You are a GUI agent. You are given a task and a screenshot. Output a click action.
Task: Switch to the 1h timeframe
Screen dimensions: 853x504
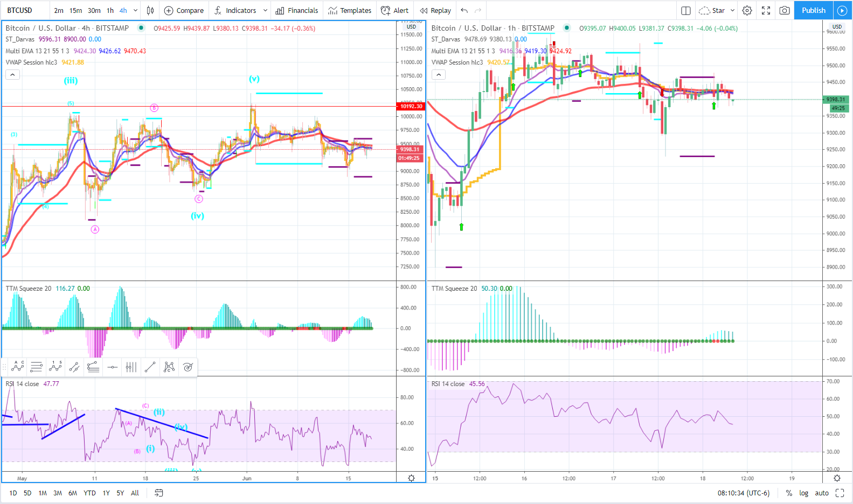pos(110,10)
